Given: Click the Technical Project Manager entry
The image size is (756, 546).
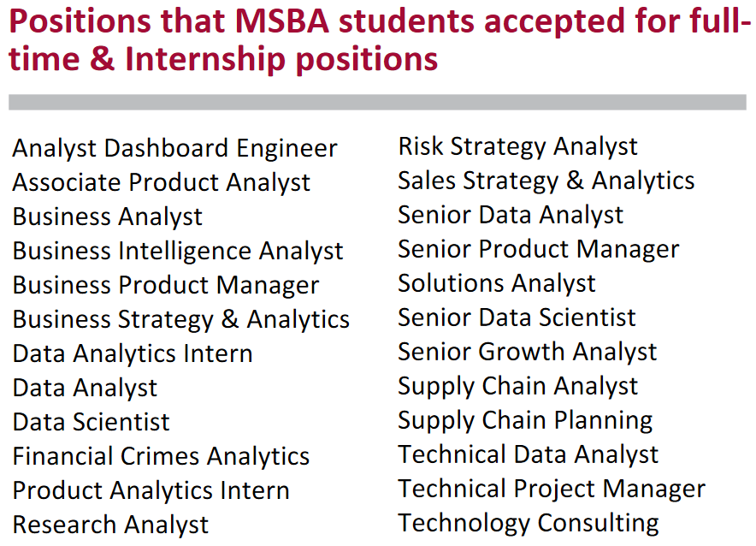Looking at the screenshot, I should (x=552, y=489).
